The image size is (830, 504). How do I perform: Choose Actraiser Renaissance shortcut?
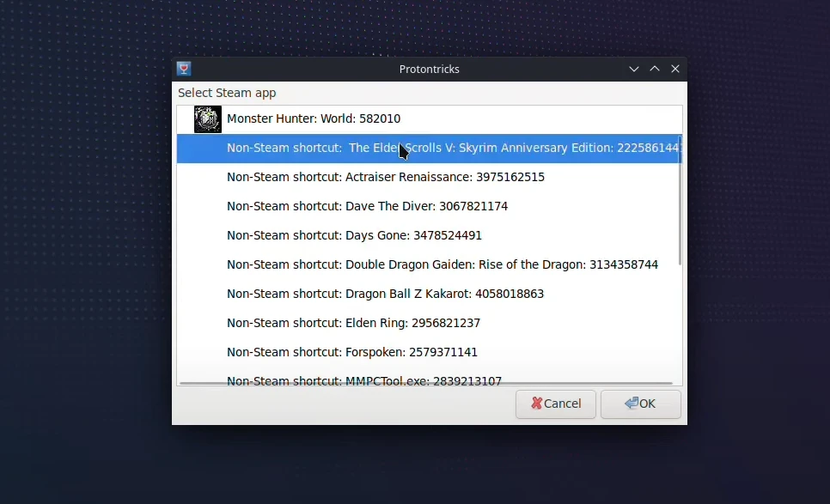click(x=430, y=177)
